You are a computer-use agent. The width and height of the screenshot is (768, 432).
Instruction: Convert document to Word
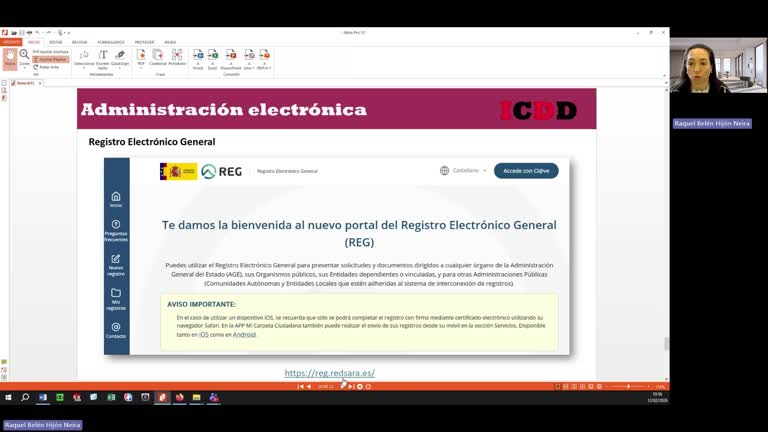coord(198,59)
